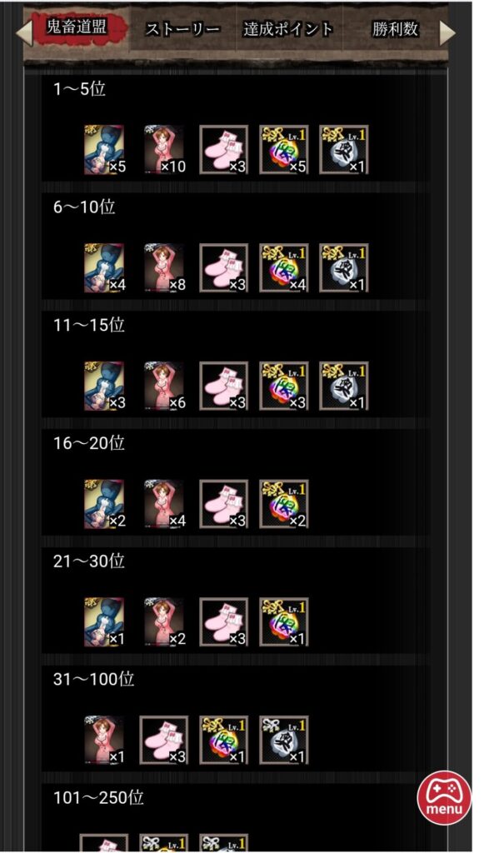Screen dimensions: 504x853
Task: Switch to the ストーリー tab
Action: click(x=182, y=29)
